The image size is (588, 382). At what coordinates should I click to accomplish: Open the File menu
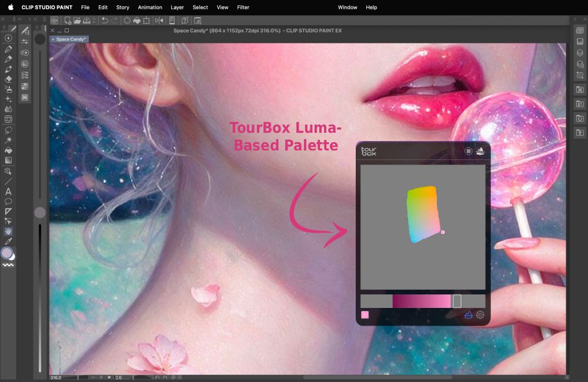(85, 7)
